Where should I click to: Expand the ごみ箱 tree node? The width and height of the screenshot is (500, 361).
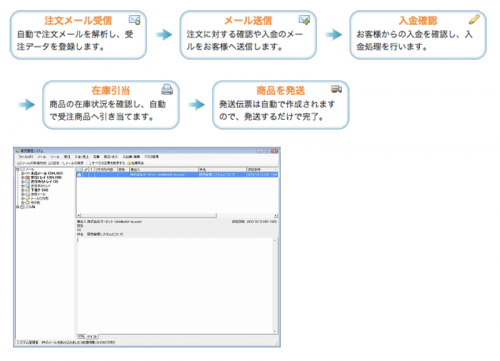(18, 207)
